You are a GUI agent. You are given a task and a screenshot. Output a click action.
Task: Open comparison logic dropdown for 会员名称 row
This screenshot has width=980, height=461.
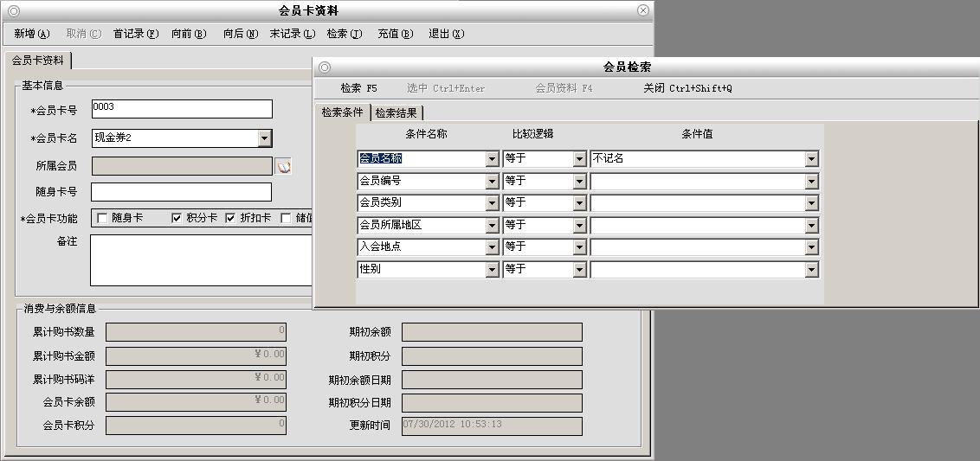[x=579, y=159]
